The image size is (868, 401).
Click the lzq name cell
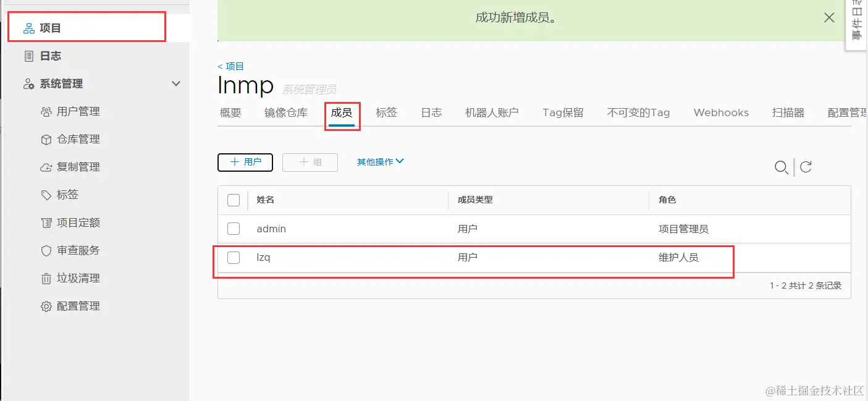coord(264,258)
